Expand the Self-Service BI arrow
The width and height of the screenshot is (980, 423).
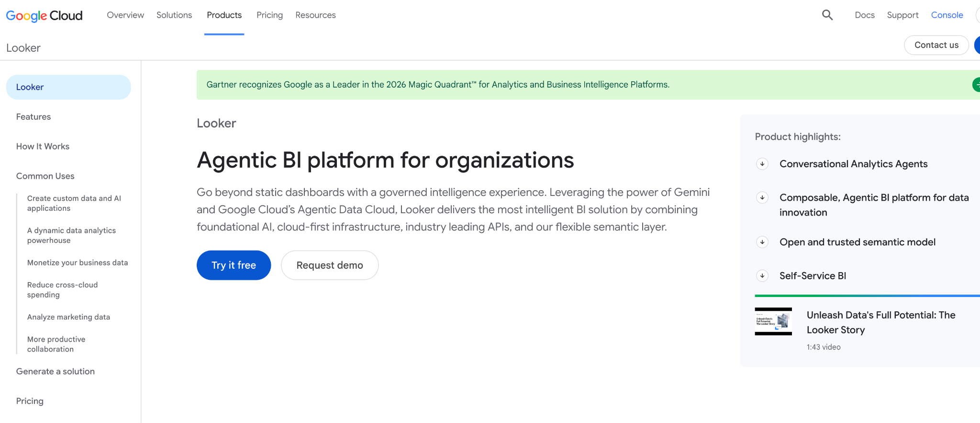pyautogui.click(x=762, y=275)
